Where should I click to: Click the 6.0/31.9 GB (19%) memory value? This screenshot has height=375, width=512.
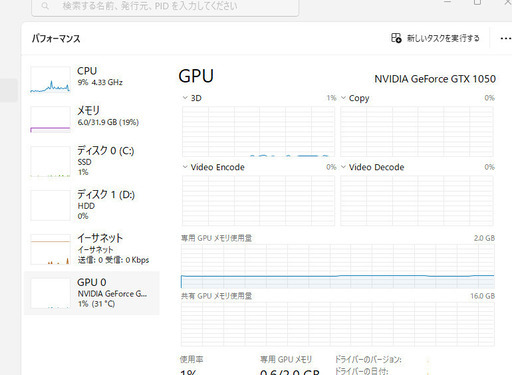click(x=108, y=122)
